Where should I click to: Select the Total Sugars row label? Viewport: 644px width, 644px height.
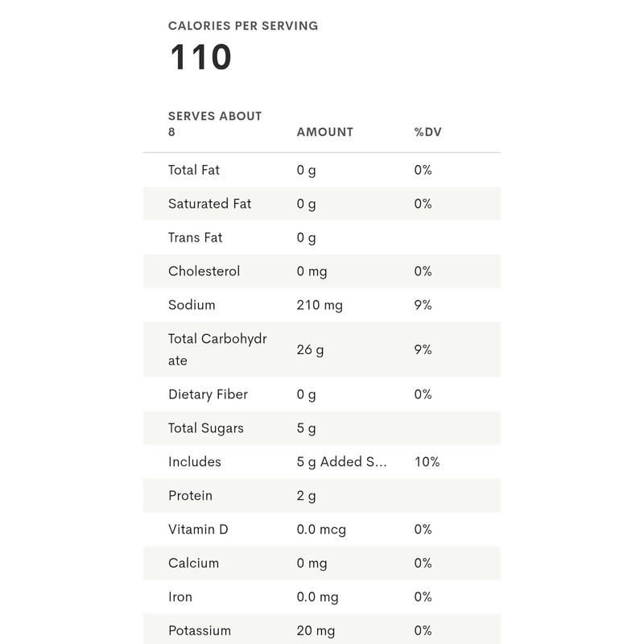(205, 428)
